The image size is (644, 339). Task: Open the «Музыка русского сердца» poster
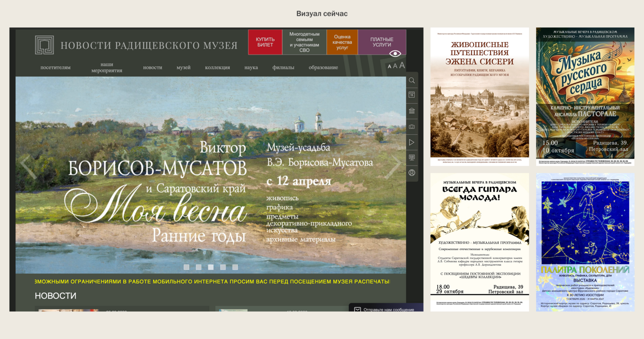(585, 97)
